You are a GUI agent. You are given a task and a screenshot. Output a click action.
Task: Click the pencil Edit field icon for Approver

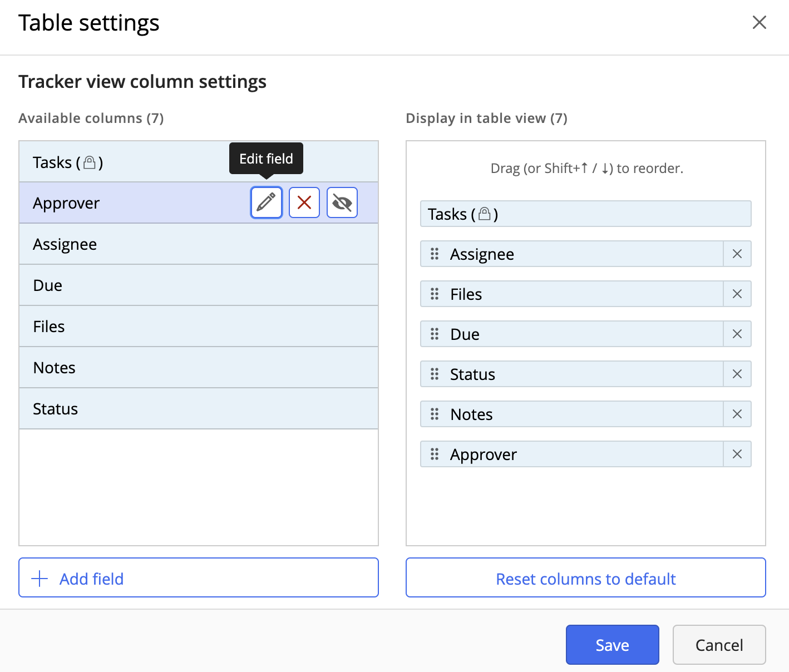pyautogui.click(x=267, y=202)
